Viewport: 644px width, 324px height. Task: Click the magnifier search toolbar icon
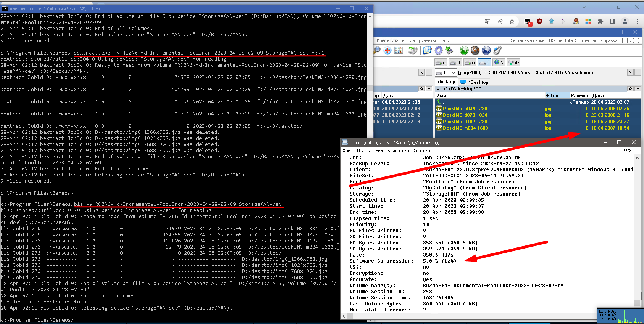point(377,50)
